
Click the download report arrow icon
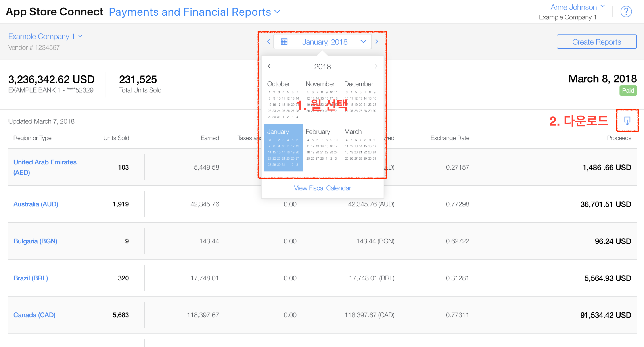627,121
